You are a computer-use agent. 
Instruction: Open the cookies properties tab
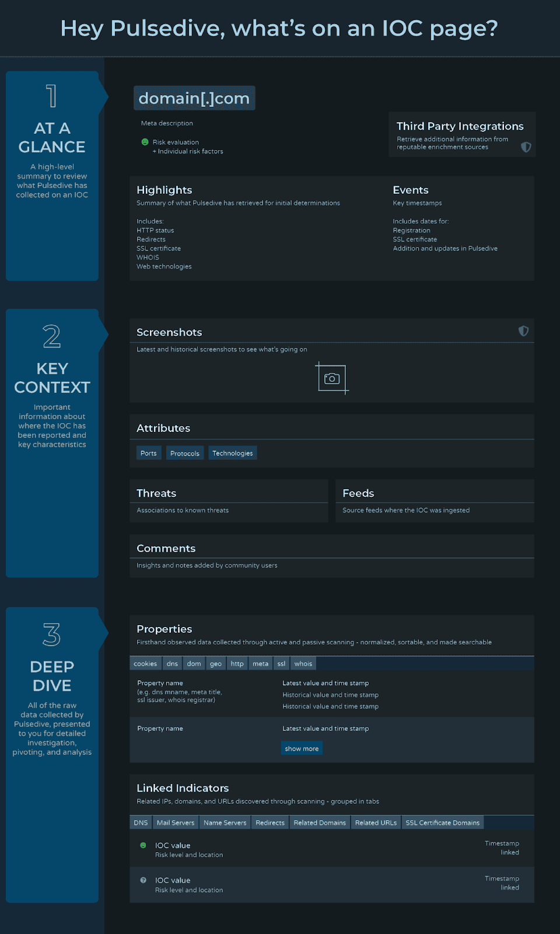pyautogui.click(x=145, y=664)
